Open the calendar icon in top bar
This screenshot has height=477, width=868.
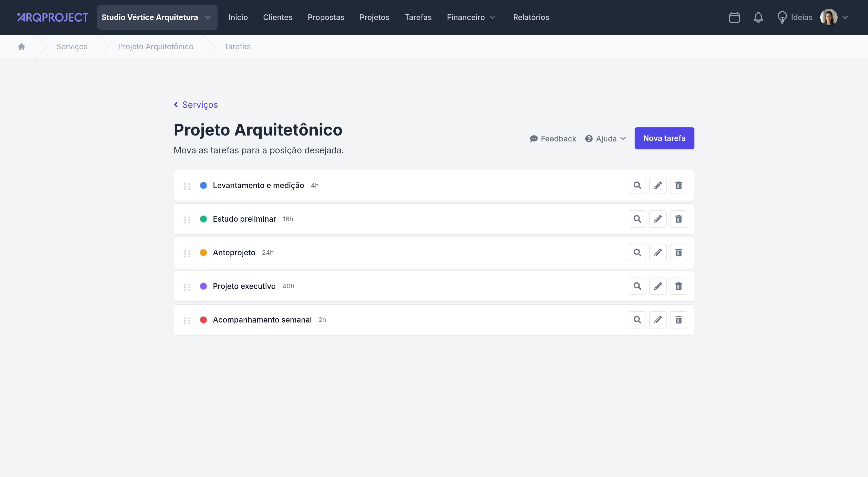(x=734, y=17)
